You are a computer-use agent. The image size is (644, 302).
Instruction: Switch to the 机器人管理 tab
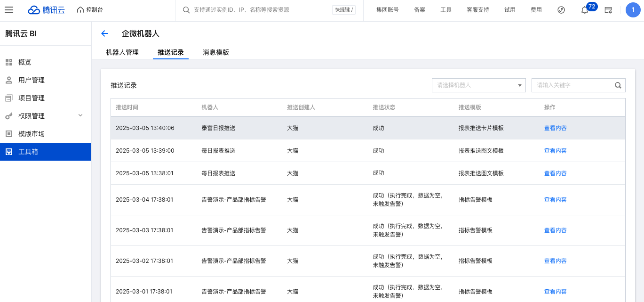tap(122, 52)
